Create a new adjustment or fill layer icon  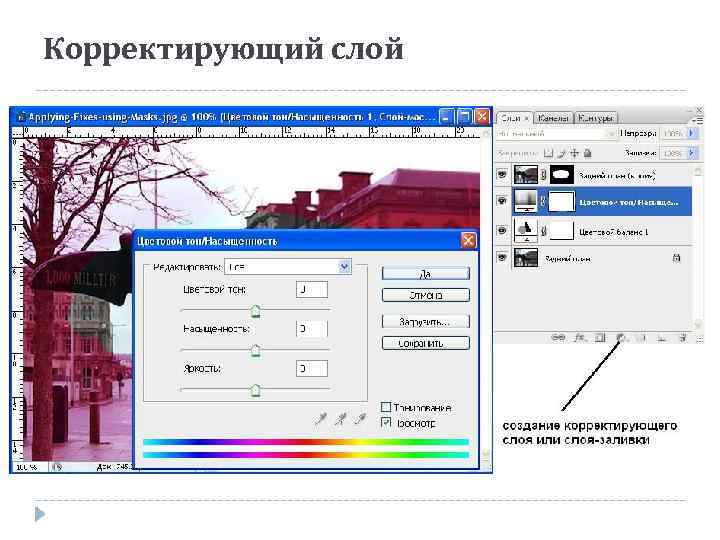(621, 337)
